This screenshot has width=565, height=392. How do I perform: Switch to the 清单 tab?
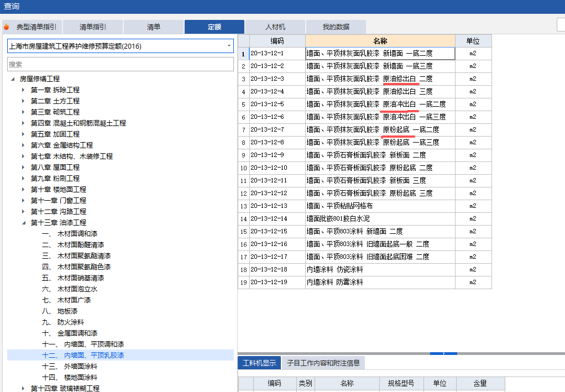pyautogui.click(x=154, y=27)
